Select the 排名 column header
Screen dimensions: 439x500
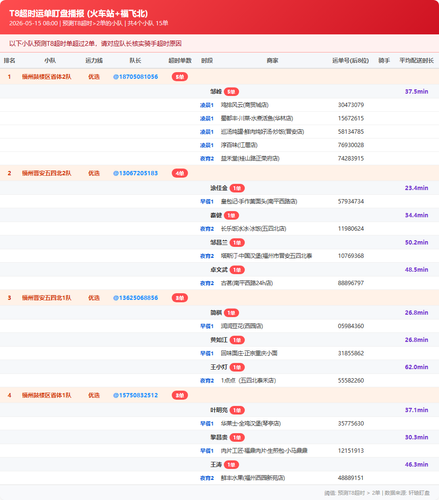point(9,61)
